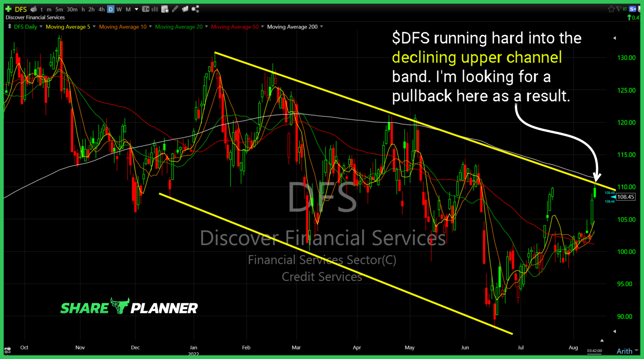Click the Oct label on time axis

click(24, 348)
